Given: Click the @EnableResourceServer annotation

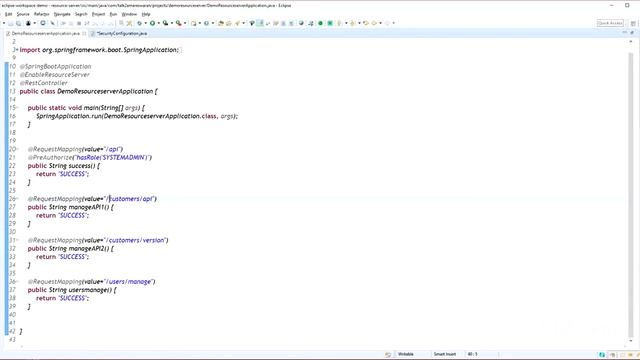Looking at the screenshot, I should click(x=55, y=75).
